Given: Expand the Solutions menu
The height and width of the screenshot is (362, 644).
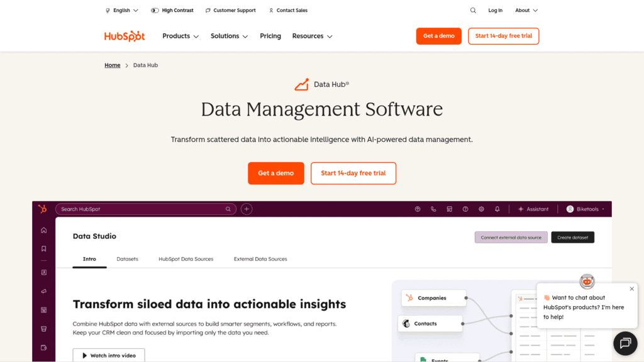Looking at the screenshot, I should (229, 36).
